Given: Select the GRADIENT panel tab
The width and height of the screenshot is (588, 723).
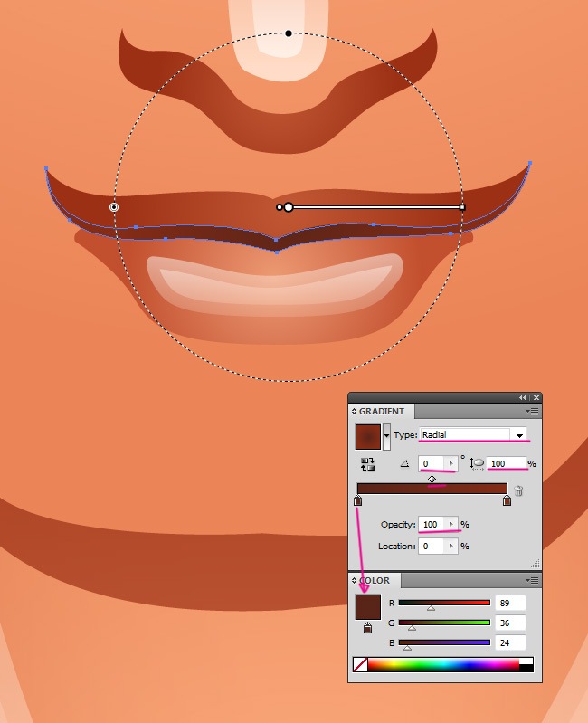Looking at the screenshot, I should (x=382, y=411).
